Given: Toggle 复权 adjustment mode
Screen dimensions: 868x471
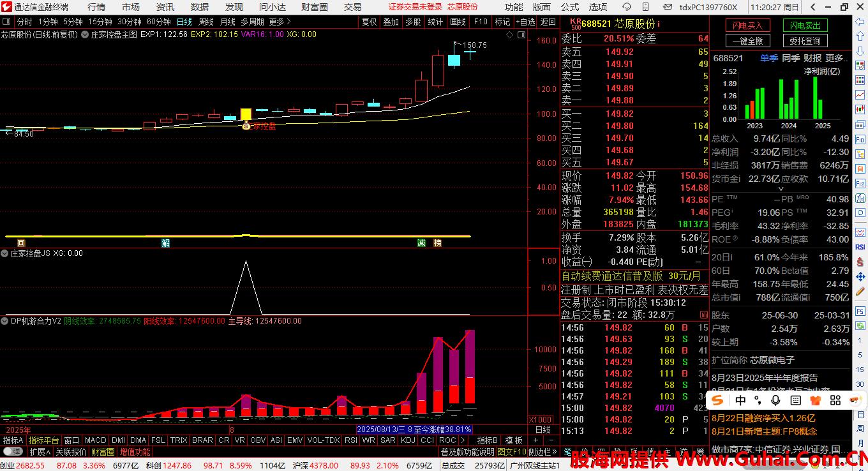Looking at the screenshot, I should (x=369, y=22).
